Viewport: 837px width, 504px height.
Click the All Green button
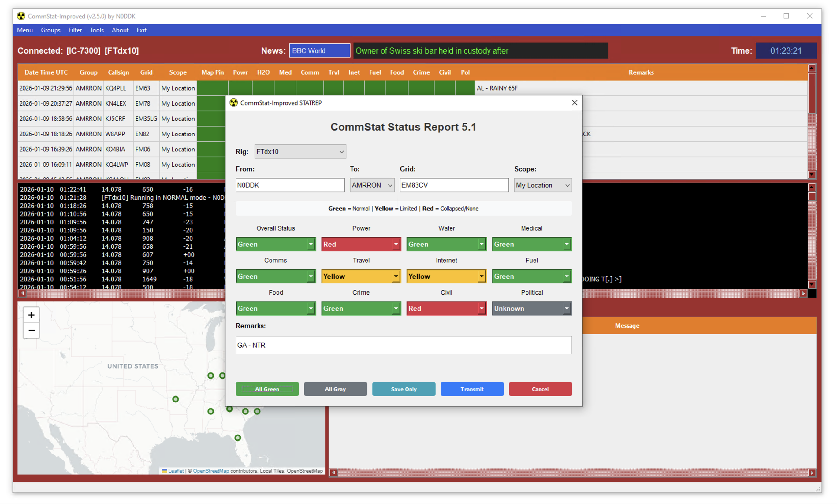[x=267, y=389]
